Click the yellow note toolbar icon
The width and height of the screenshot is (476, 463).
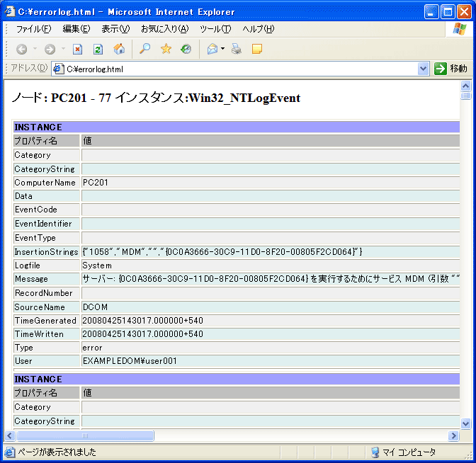point(257,50)
